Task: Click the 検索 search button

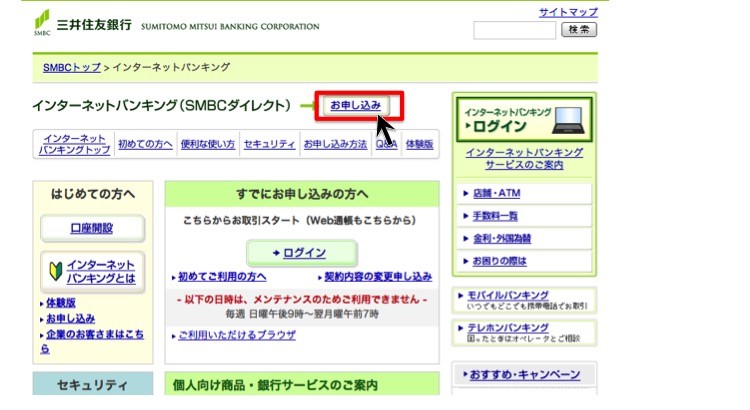Action: (579, 30)
